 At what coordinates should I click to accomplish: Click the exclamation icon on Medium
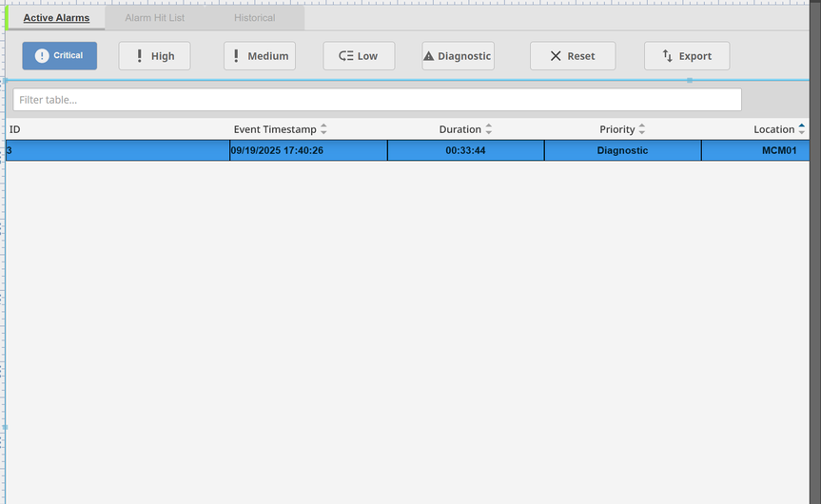pos(236,56)
